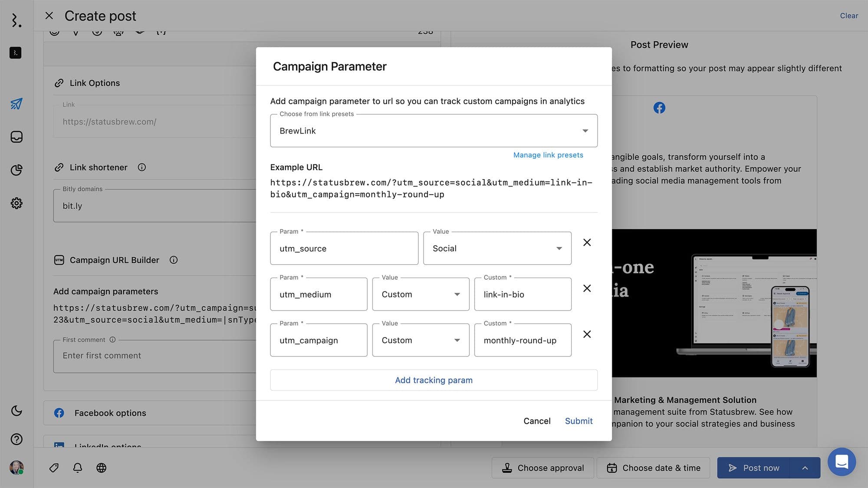Click the info icon next to Link shortener
The width and height of the screenshot is (868, 488).
click(142, 167)
